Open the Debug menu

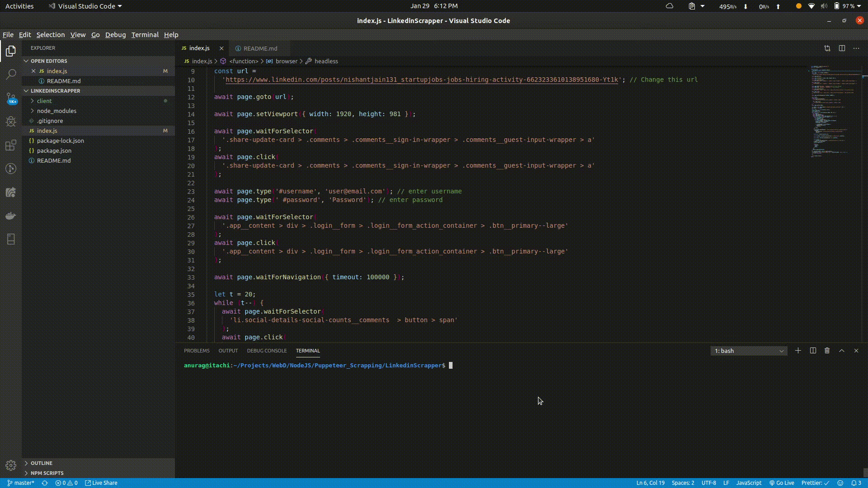coord(116,35)
